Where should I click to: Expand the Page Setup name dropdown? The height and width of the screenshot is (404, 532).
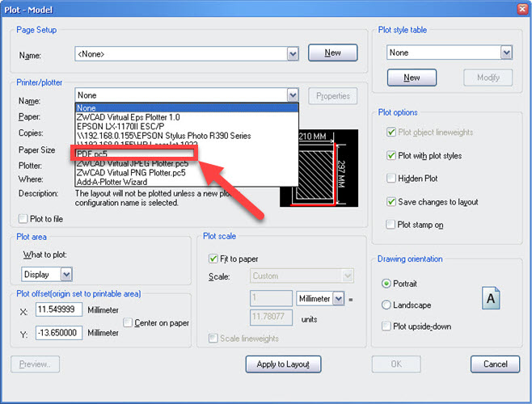coord(293,54)
